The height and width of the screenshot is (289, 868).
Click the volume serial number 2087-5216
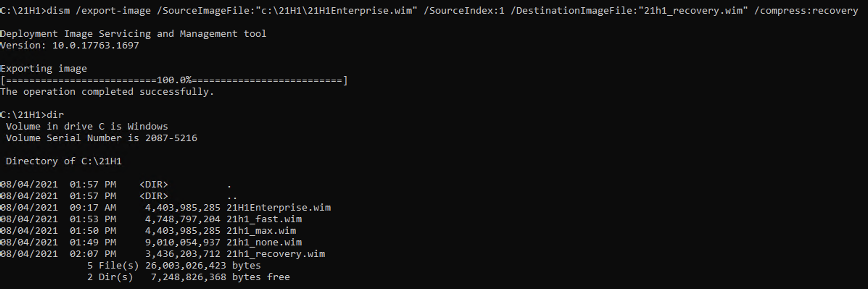click(x=171, y=138)
